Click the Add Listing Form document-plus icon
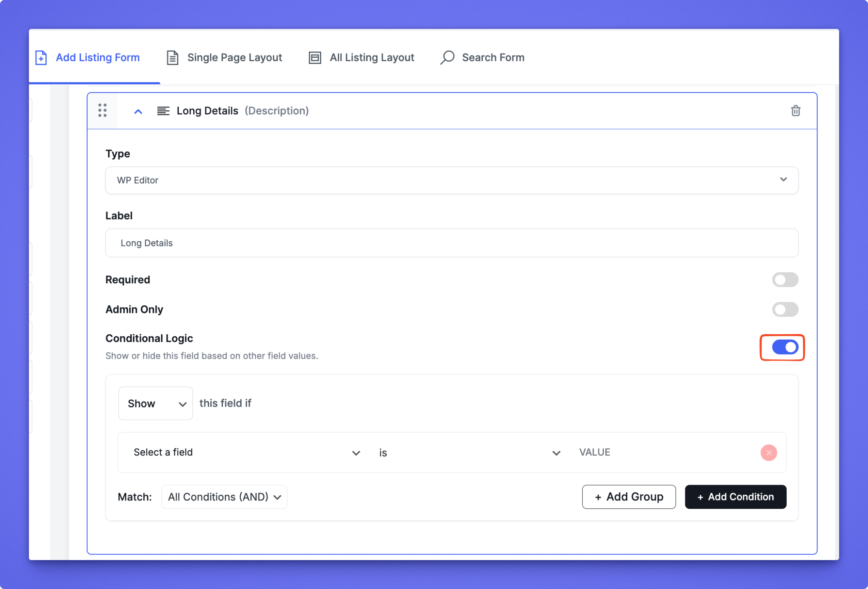This screenshot has width=868, height=589. [x=41, y=58]
